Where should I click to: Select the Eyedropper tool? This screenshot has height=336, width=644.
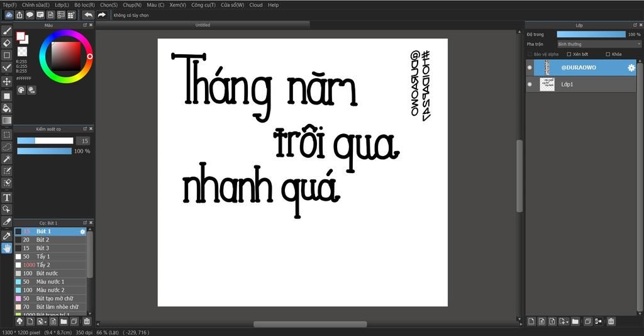(6, 236)
